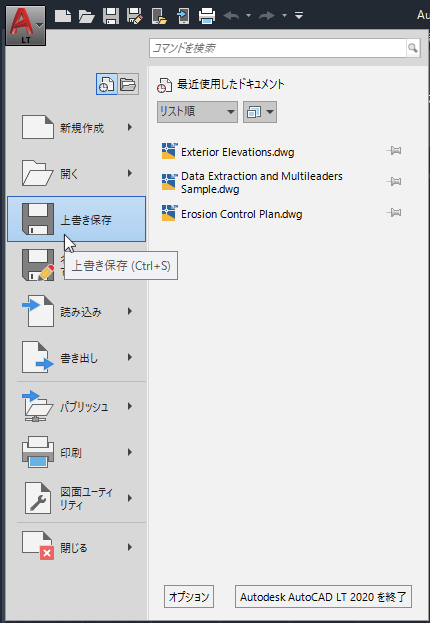The height and width of the screenshot is (623, 430).
Task: Expand 閉じる submenu arrow
Action: point(130,547)
